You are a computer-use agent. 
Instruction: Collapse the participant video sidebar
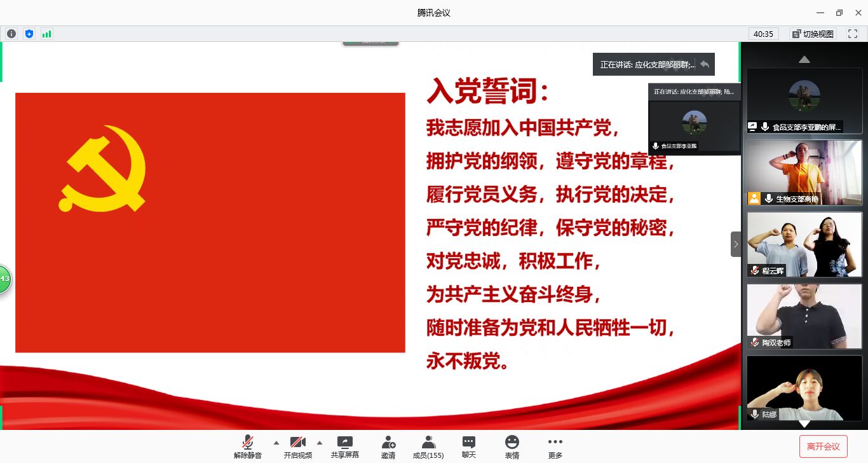click(736, 244)
